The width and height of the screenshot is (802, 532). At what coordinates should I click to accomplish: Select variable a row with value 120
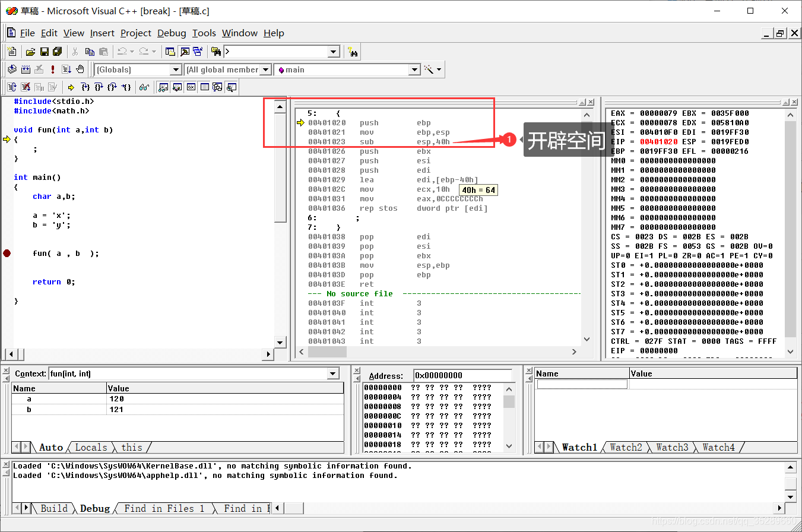pos(177,399)
